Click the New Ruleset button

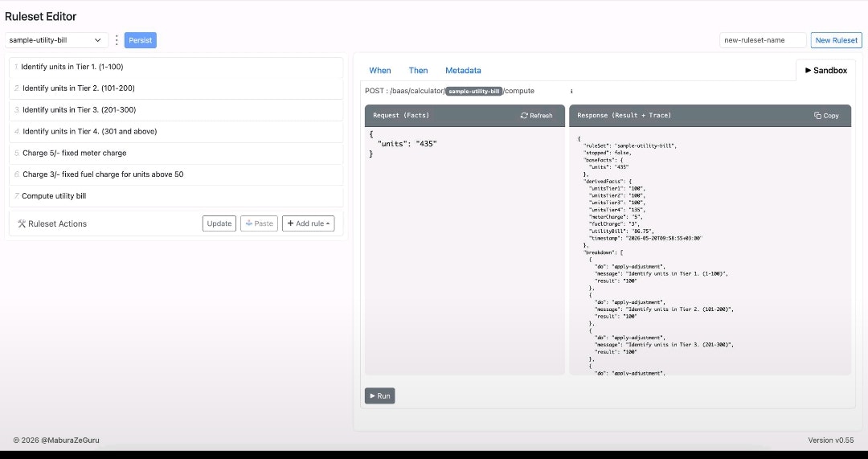click(x=837, y=40)
